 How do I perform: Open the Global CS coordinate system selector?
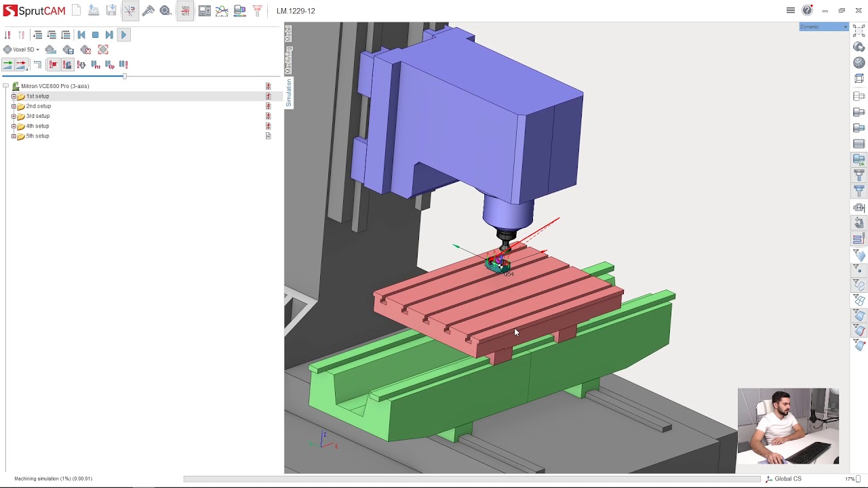pos(783,479)
